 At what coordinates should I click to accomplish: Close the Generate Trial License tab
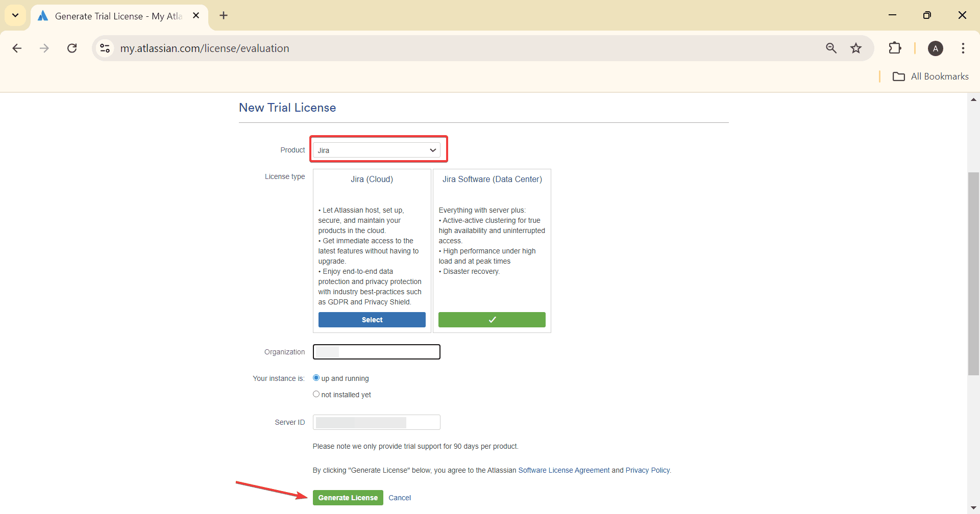[196, 16]
